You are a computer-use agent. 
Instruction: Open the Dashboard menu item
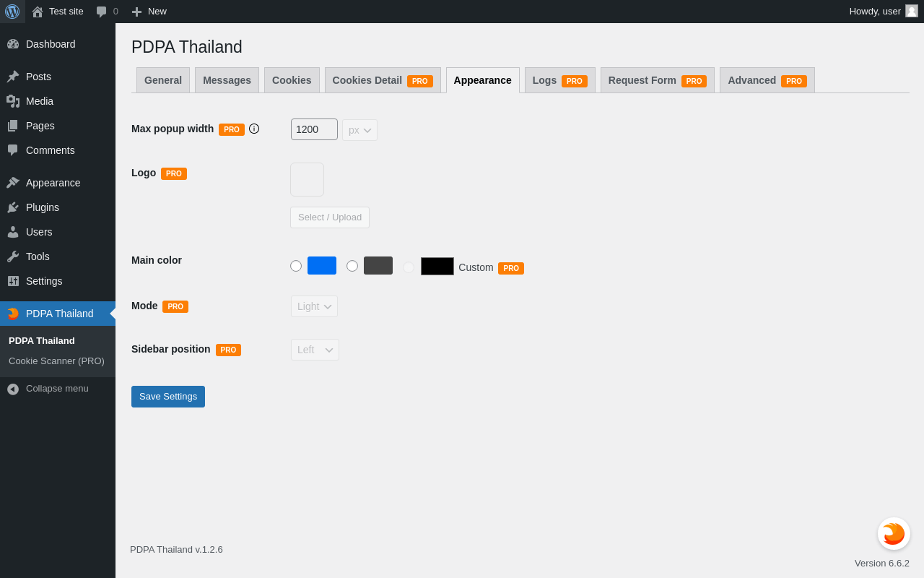[58, 44]
